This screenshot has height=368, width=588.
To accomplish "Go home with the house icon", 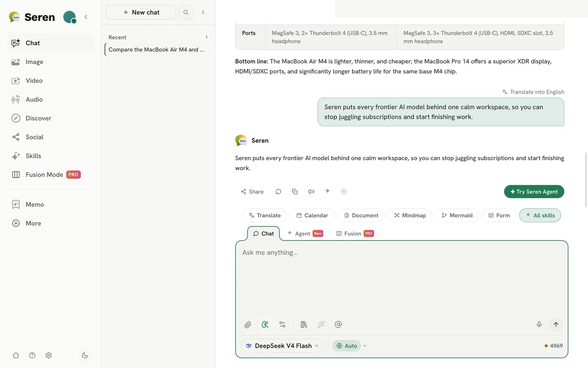I will coord(16,355).
